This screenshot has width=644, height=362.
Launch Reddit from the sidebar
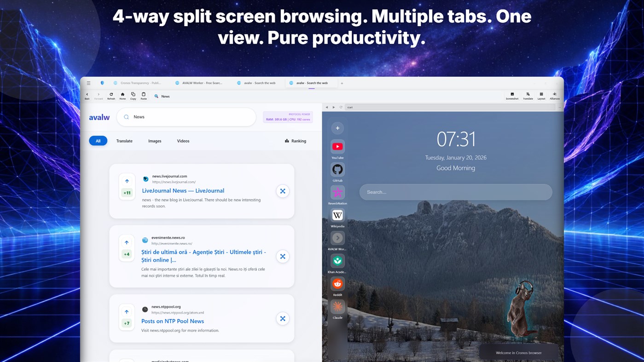[x=337, y=284]
